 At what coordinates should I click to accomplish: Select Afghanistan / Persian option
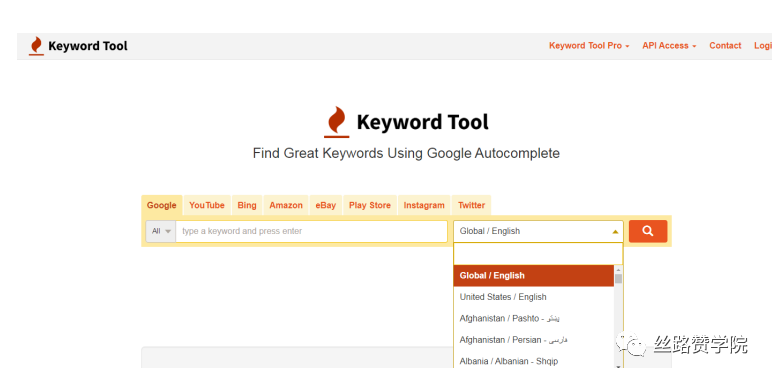pyautogui.click(x=534, y=340)
